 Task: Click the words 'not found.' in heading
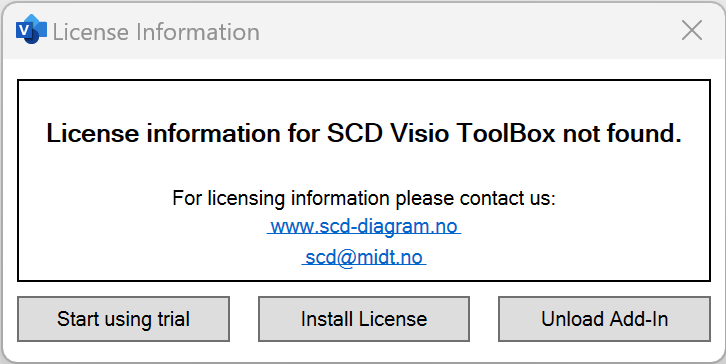pos(622,134)
